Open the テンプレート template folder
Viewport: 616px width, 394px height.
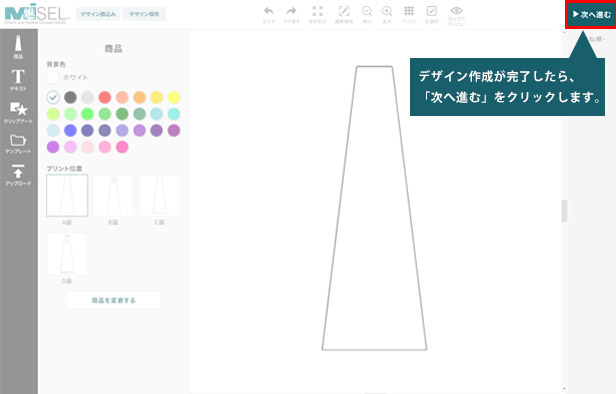pyautogui.click(x=18, y=144)
